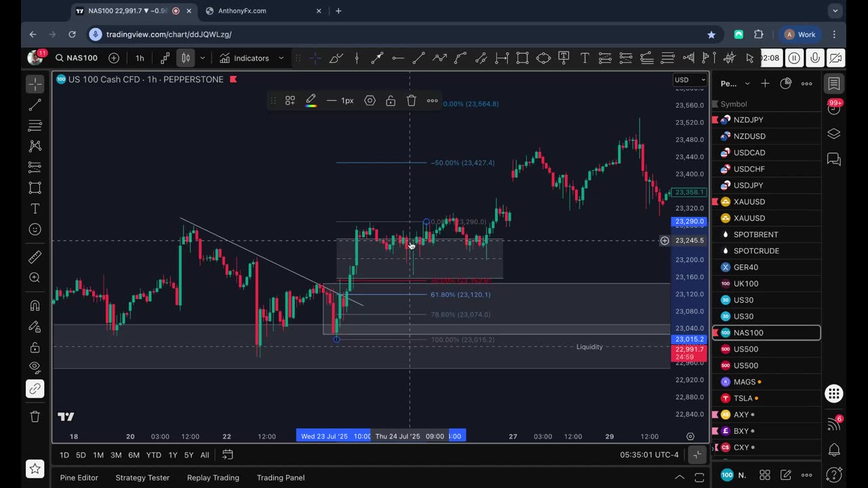Set 1D date range
The width and height of the screenshot is (868, 488).
64,455
